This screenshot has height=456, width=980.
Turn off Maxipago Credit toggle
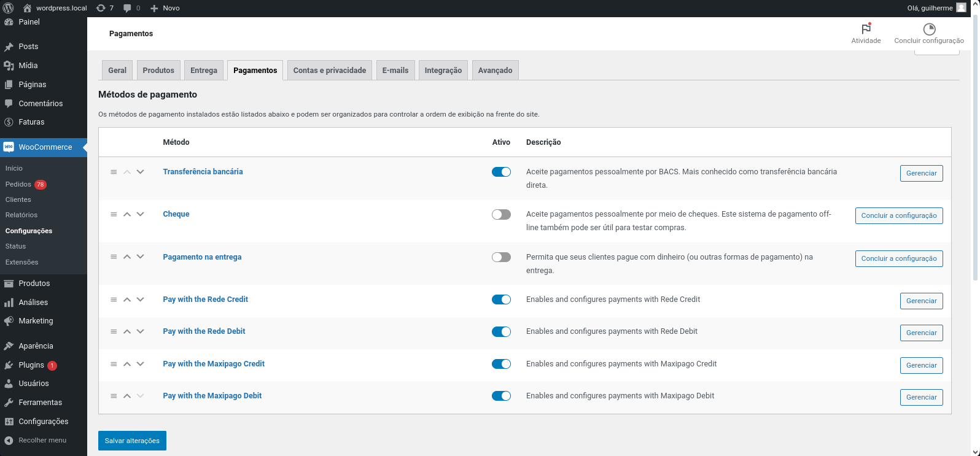pyautogui.click(x=501, y=364)
